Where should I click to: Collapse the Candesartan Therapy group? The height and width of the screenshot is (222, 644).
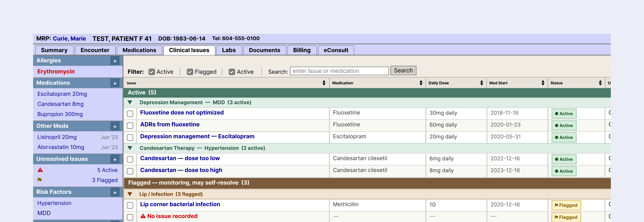(x=130, y=148)
